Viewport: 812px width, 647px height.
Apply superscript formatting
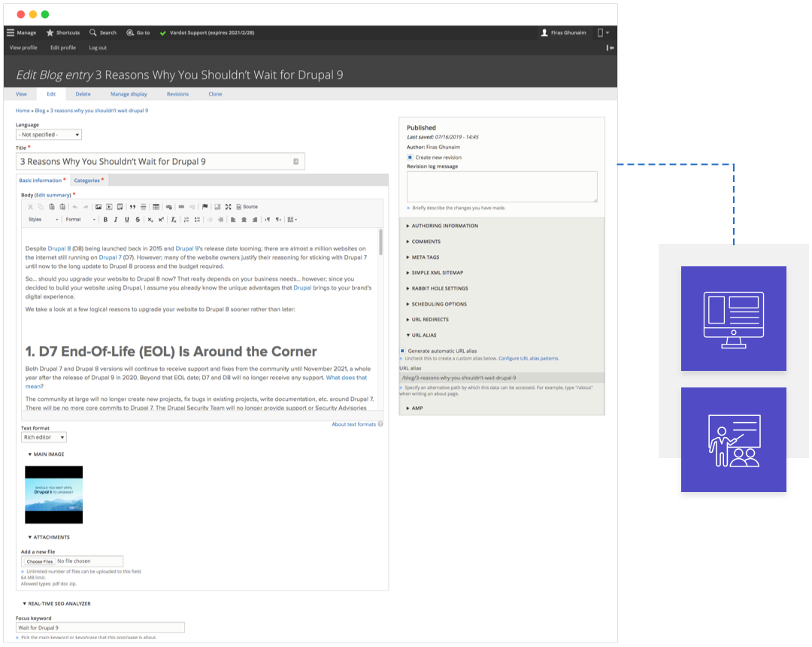161,220
